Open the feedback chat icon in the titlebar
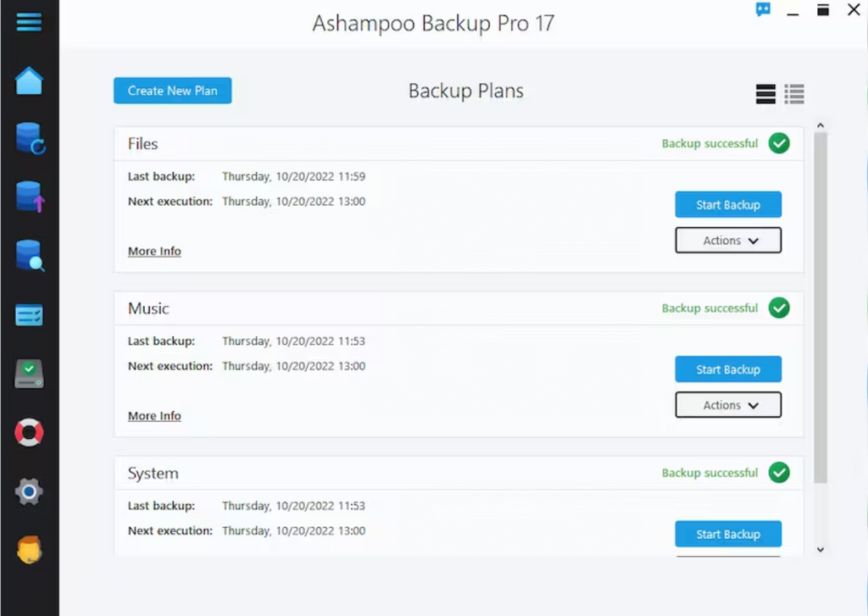Screen dimensions: 868x616 pyautogui.click(x=762, y=9)
